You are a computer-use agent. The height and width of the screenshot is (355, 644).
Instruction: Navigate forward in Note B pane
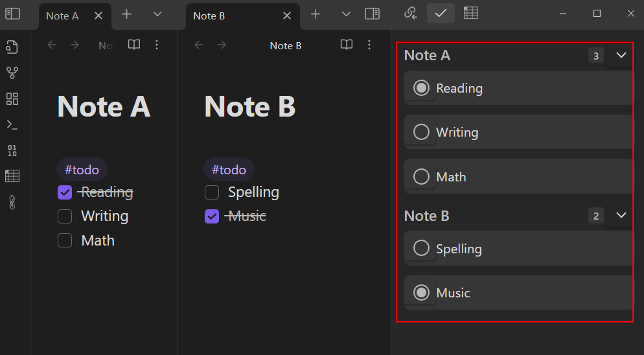pos(221,45)
